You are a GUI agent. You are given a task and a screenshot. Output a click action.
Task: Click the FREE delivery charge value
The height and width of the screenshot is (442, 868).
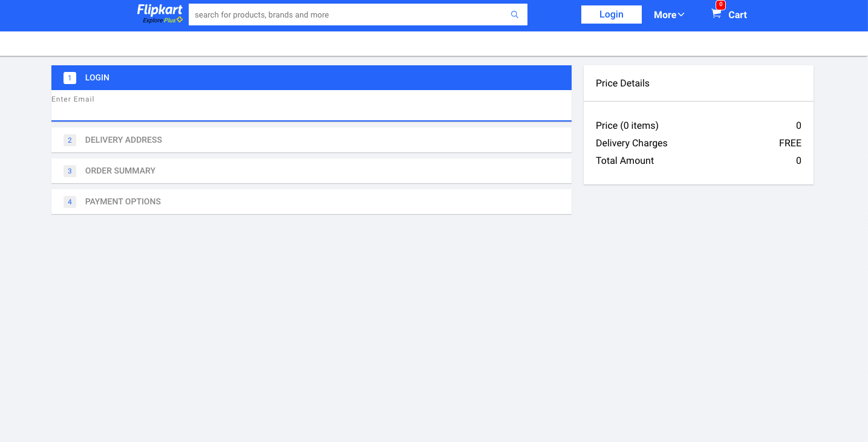point(790,143)
